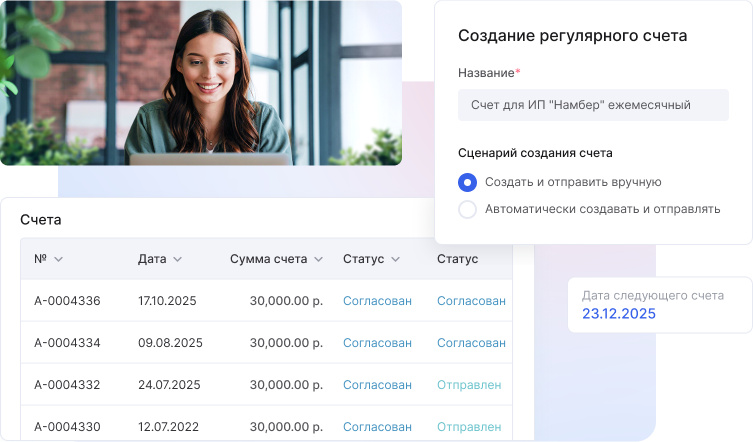The height and width of the screenshot is (442, 753).
Task: Click the second Статус column header
Action: tap(457, 259)
